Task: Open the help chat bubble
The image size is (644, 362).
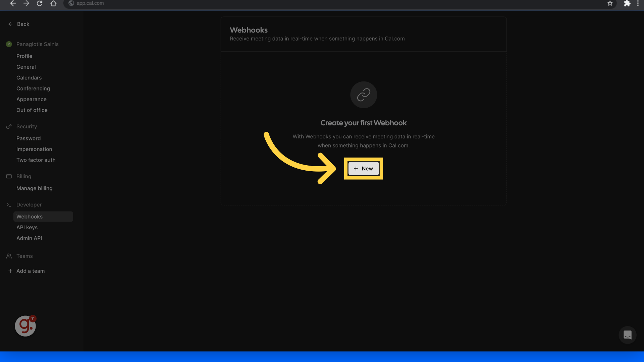Action: click(x=627, y=335)
